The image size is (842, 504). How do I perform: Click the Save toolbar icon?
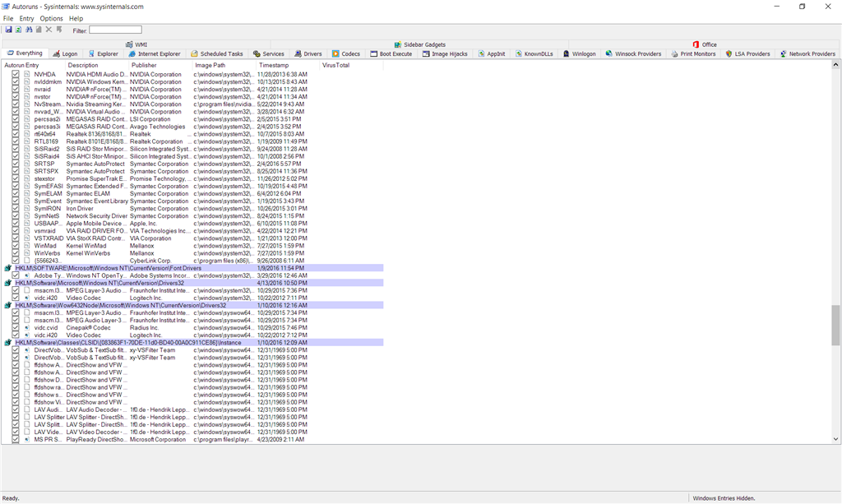coord(8,30)
